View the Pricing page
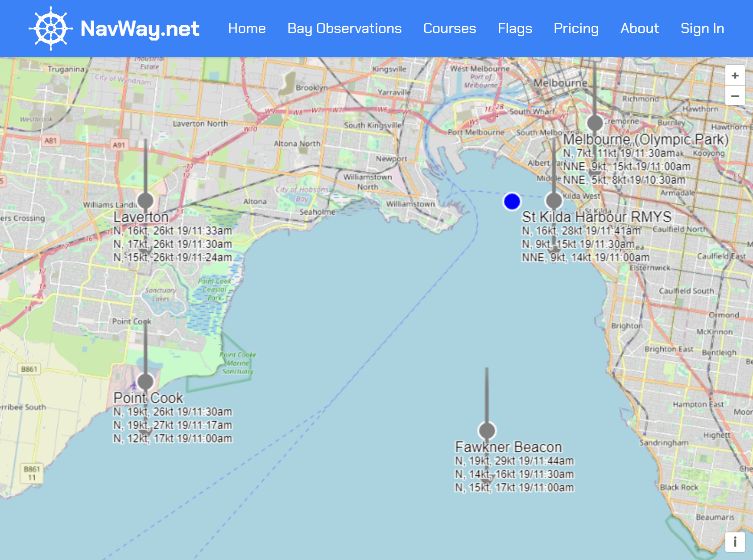753x560 pixels. (576, 28)
